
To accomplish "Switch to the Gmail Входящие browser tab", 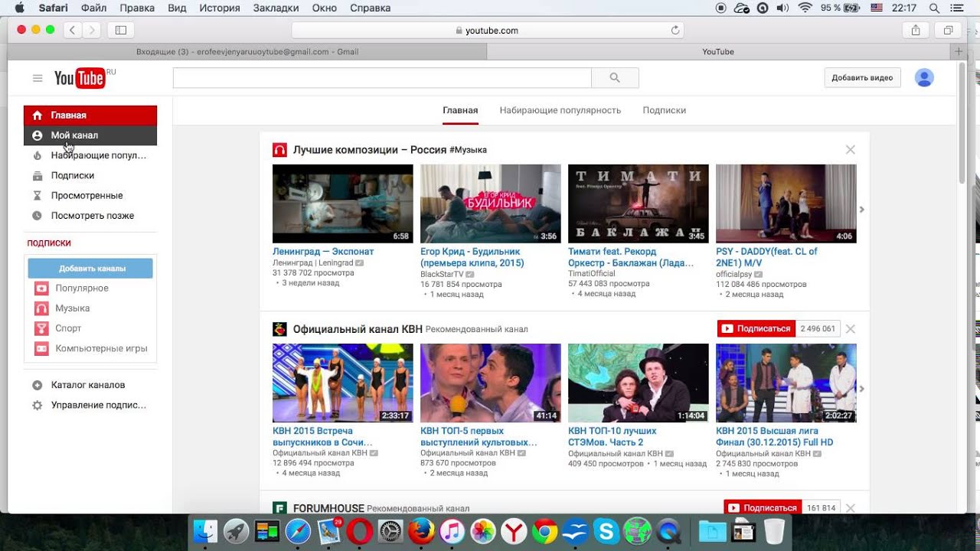I will tap(247, 51).
